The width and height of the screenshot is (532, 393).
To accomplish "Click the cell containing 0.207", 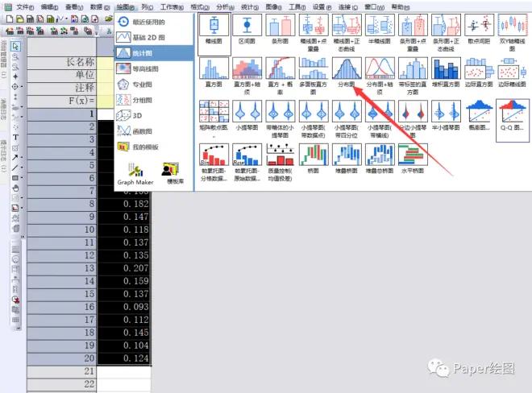I will click(x=124, y=268).
